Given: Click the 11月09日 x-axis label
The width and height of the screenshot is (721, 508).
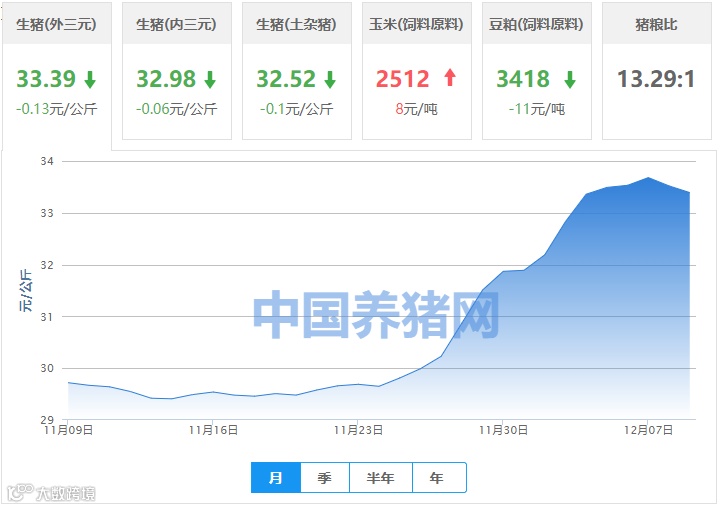Looking at the screenshot, I should 69,430.
